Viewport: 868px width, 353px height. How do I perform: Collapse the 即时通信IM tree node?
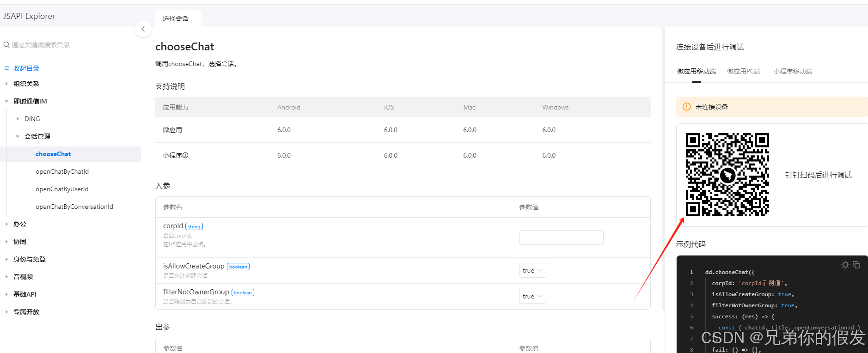(x=6, y=101)
